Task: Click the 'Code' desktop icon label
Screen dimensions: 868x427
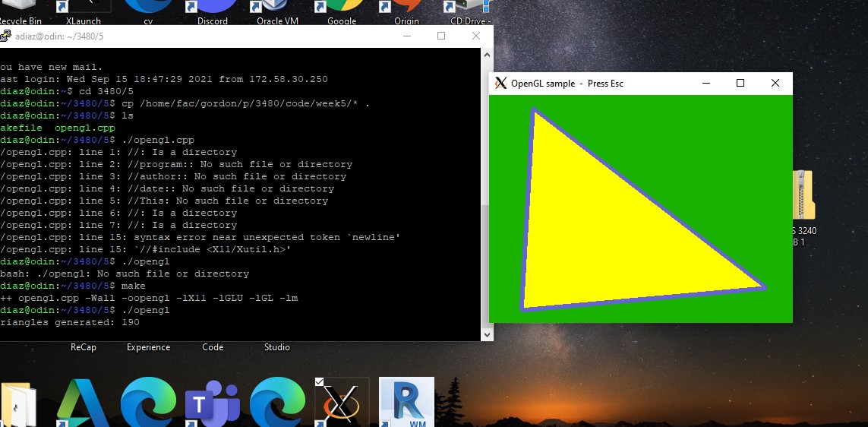Action: pos(213,347)
